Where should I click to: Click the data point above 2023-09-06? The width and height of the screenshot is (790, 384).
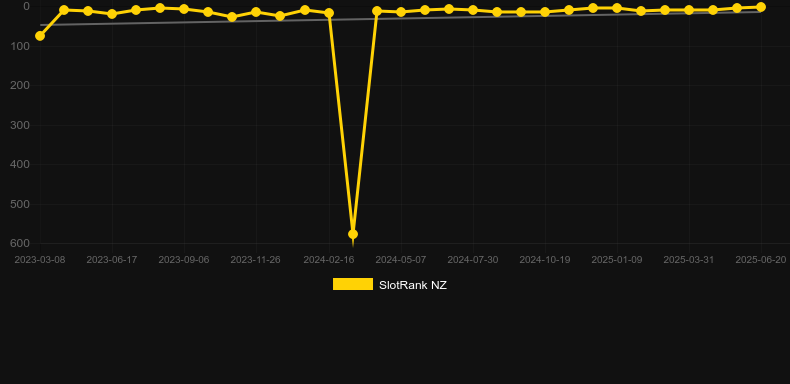pyautogui.click(x=184, y=9)
